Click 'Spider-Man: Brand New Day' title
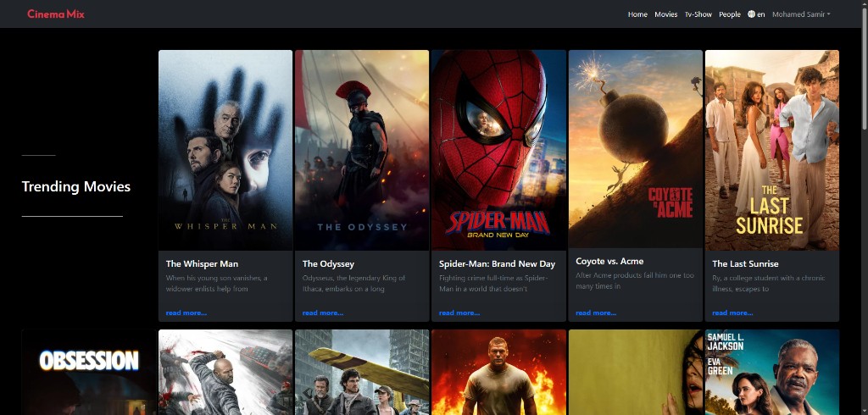The image size is (868, 415). (x=497, y=264)
